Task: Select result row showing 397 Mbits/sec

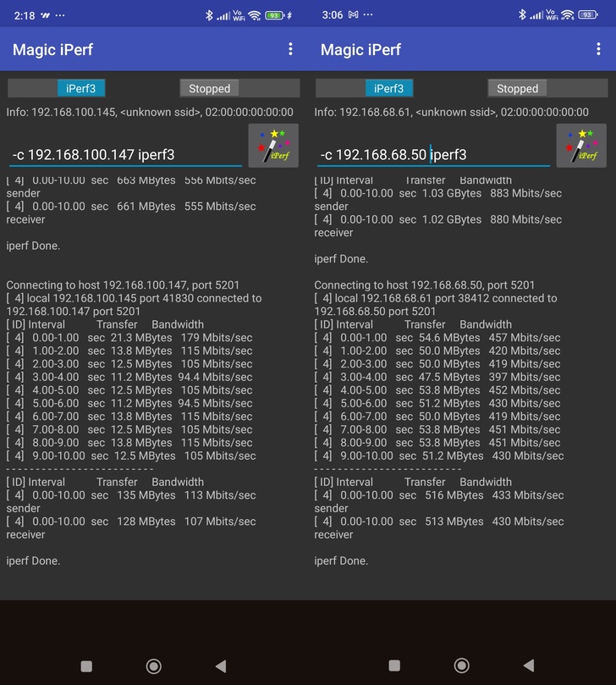Action: [x=437, y=377]
